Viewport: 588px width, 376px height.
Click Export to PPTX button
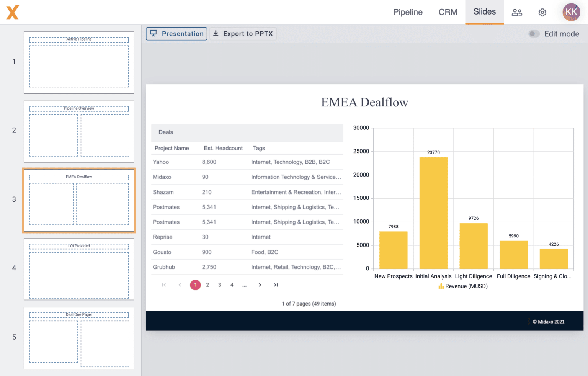(x=243, y=34)
